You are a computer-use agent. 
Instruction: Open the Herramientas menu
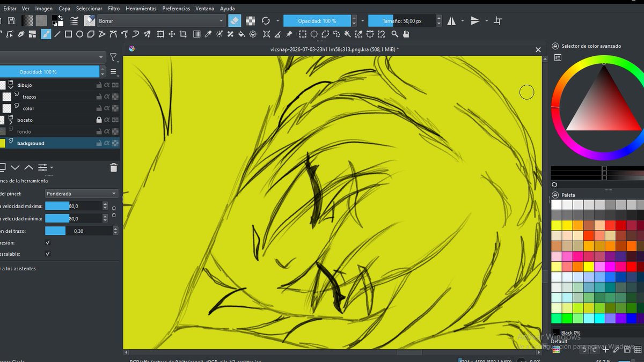point(141,9)
